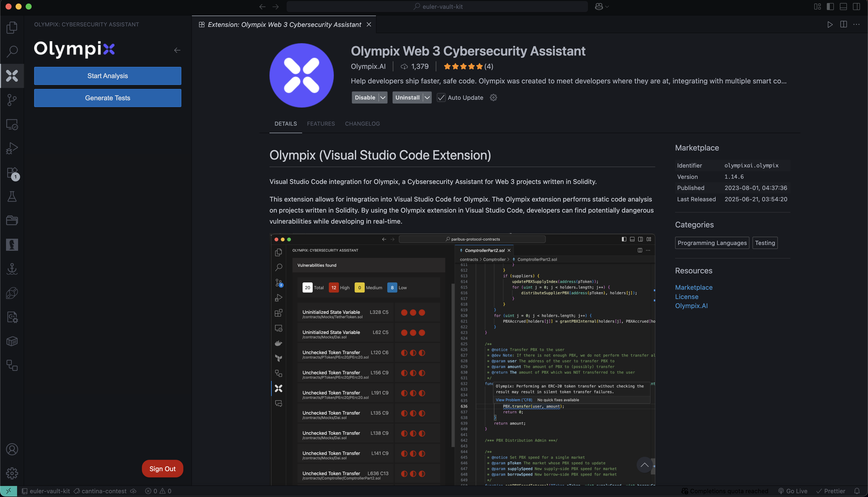Screen dimensions: 868x497
Task: Toggle primary side bar visibility
Action: pyautogui.click(x=831, y=7)
